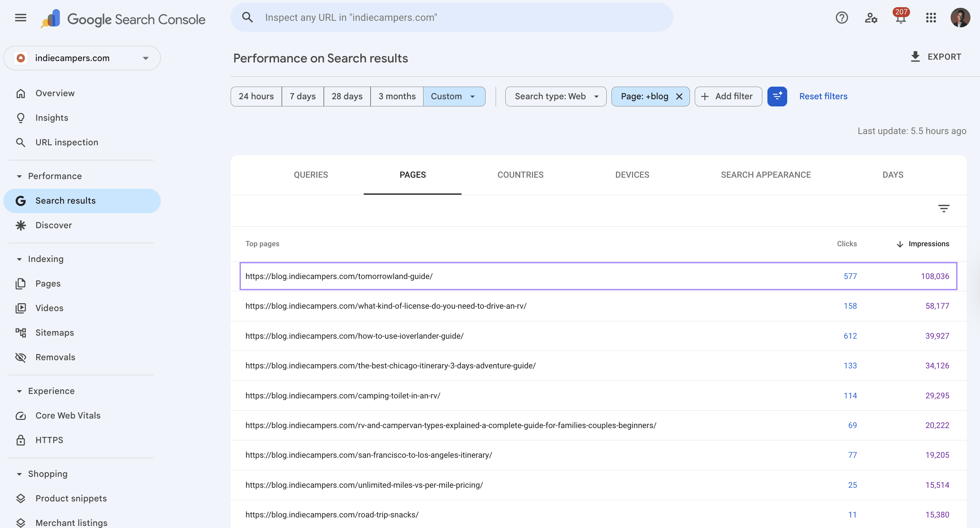Click the Insights lightbulb icon
The width and height of the screenshot is (980, 528).
(20, 118)
